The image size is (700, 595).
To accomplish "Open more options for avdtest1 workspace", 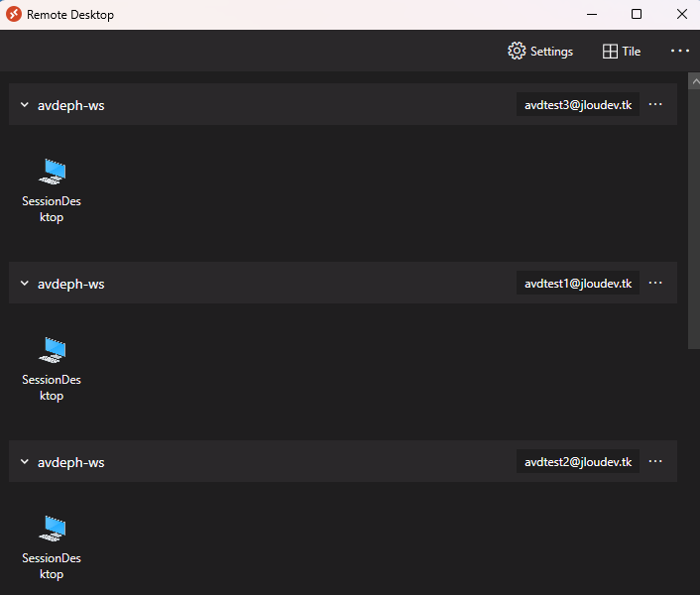I will click(655, 283).
